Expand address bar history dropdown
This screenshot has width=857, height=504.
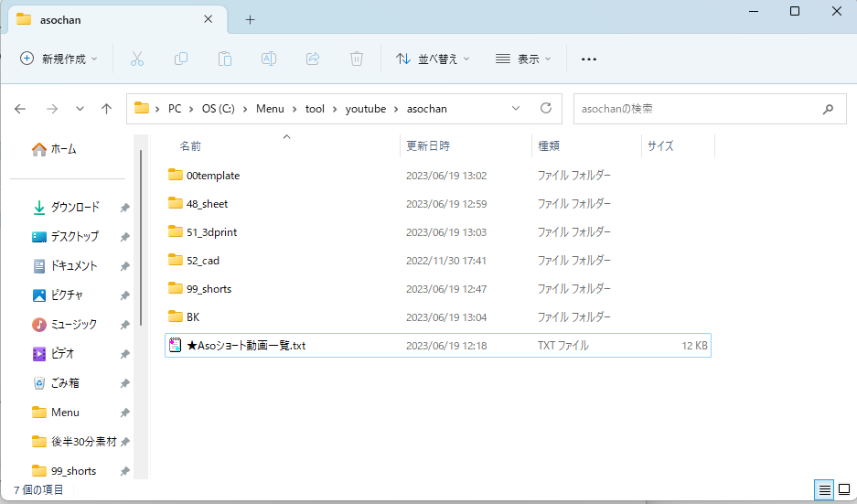[516, 108]
